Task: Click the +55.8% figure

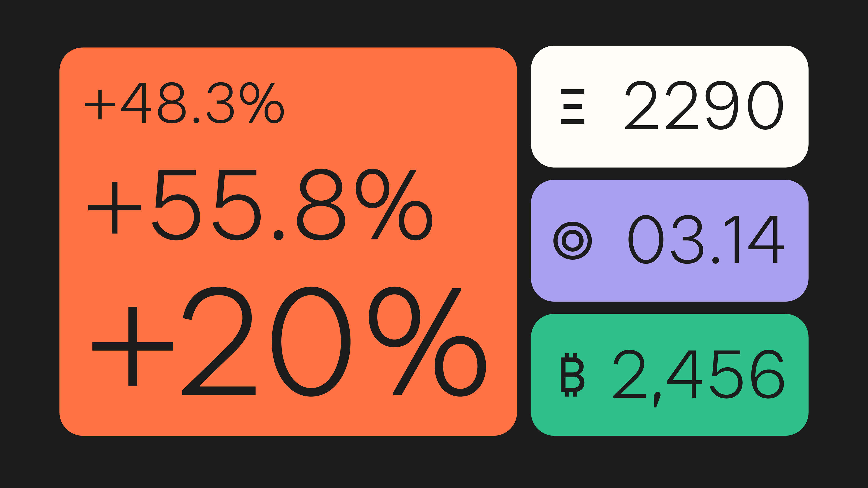Action: coord(260,205)
